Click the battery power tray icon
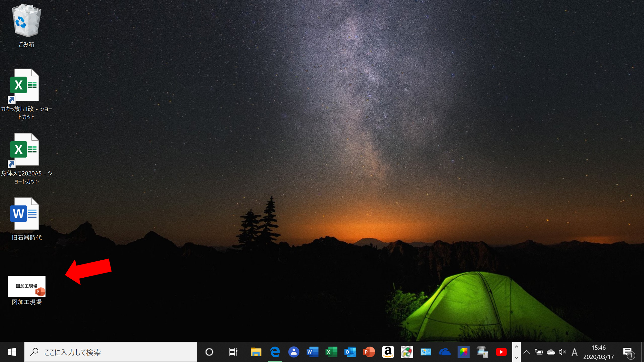 (x=539, y=352)
